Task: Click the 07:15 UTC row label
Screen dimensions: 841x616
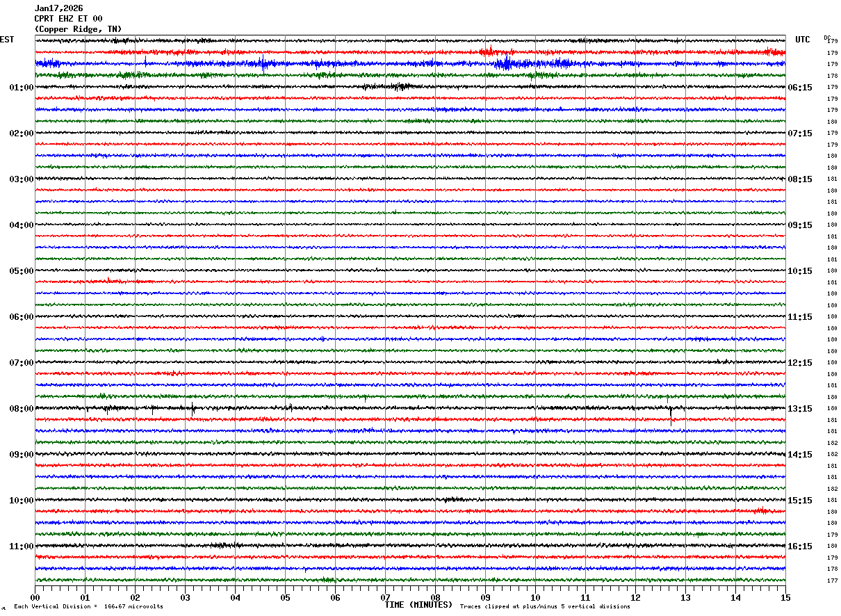Action: [x=800, y=133]
